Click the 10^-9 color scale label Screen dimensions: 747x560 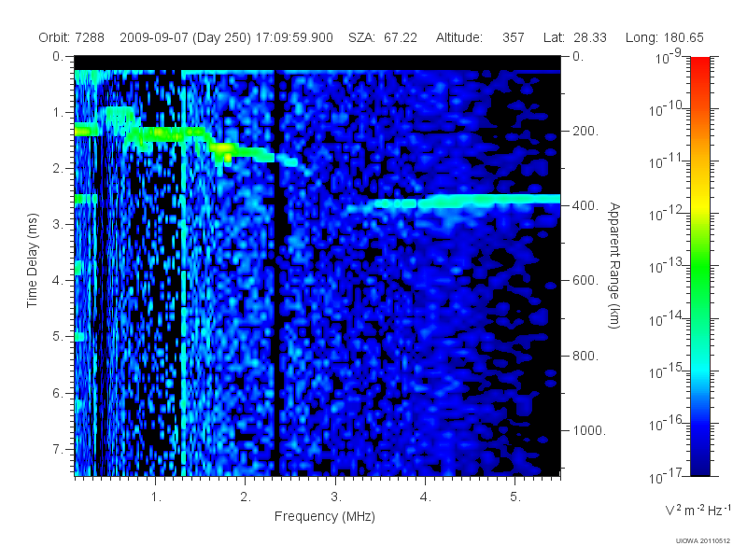coord(669,58)
